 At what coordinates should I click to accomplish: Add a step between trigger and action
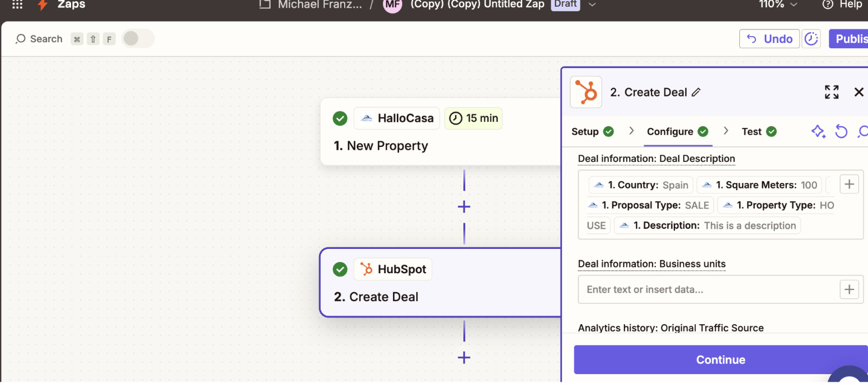pos(464,207)
